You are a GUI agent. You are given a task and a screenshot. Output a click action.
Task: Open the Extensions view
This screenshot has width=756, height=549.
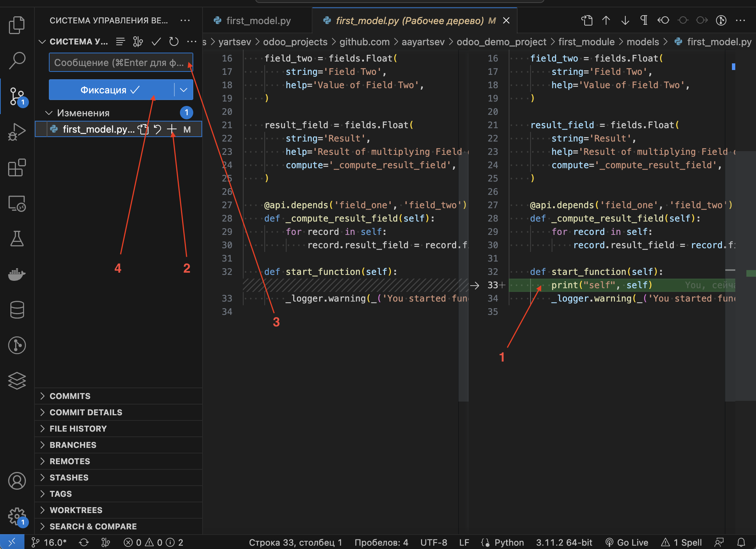[17, 167]
